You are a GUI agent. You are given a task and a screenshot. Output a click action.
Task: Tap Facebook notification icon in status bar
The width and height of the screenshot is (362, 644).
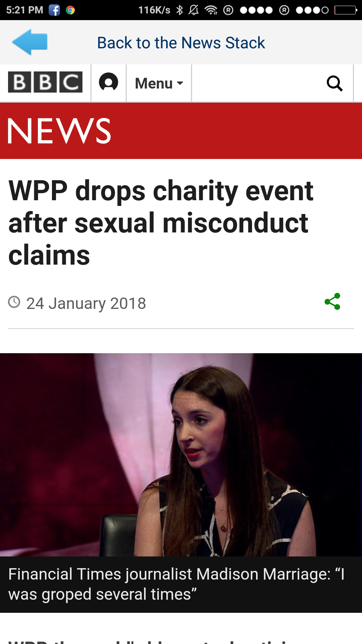54,10
